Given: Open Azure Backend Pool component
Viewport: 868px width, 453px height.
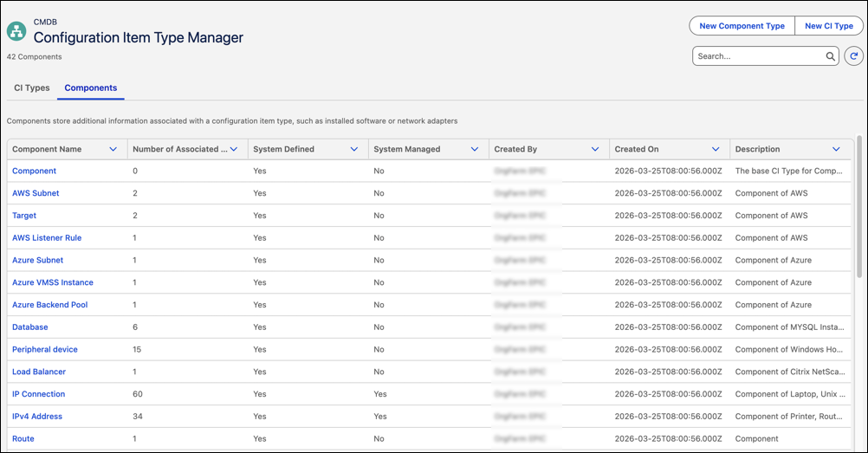Looking at the screenshot, I should 50,305.
